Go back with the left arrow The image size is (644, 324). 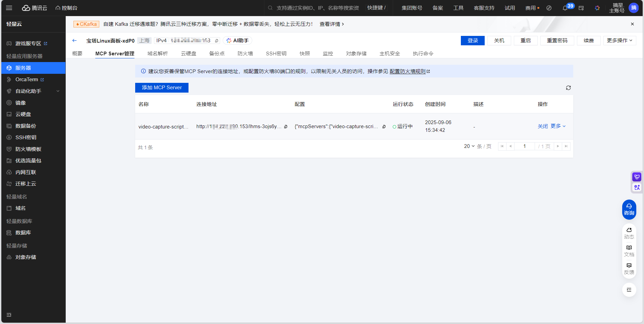(x=74, y=41)
